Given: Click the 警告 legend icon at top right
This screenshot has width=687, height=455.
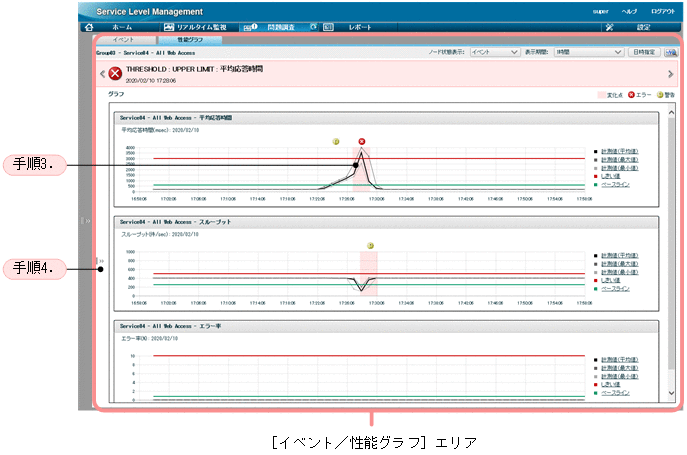Looking at the screenshot, I should point(660,95).
